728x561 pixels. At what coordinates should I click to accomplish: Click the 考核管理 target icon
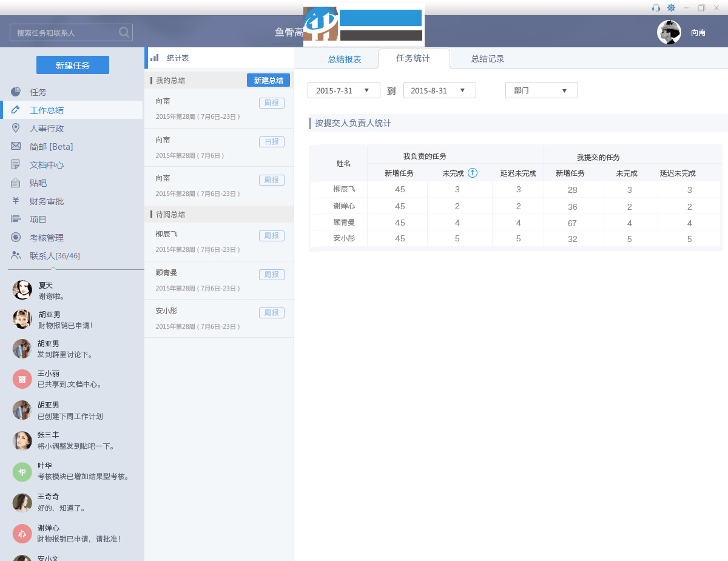[16, 237]
